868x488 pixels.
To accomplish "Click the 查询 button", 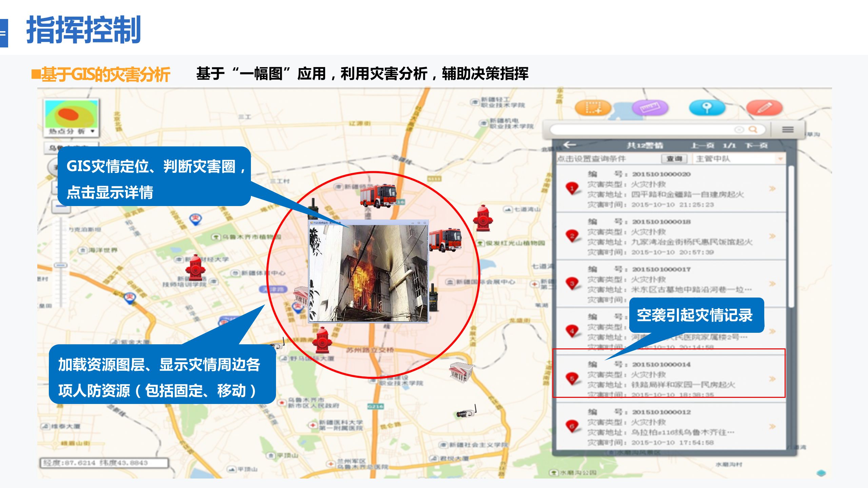I will coord(674,159).
